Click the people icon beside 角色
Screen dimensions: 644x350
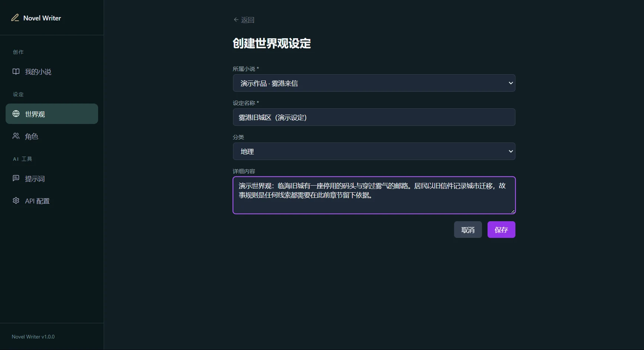click(16, 136)
